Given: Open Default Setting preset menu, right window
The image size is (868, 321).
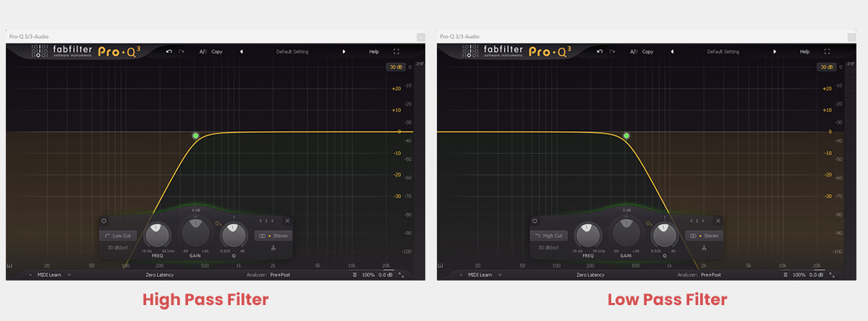Looking at the screenshot, I should (x=723, y=51).
